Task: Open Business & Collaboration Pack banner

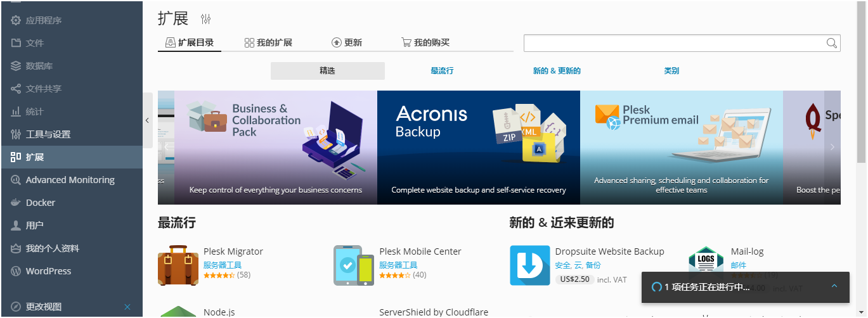Action: click(x=276, y=148)
